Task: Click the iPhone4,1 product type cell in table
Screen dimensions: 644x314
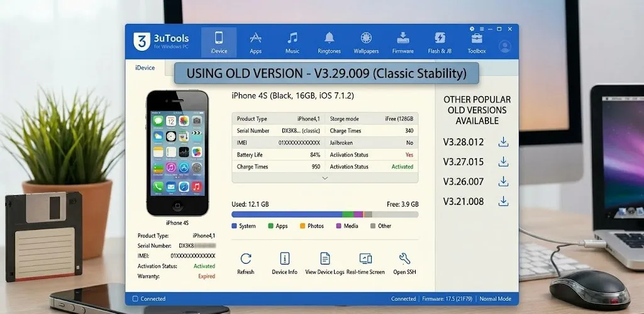Action: click(x=309, y=119)
